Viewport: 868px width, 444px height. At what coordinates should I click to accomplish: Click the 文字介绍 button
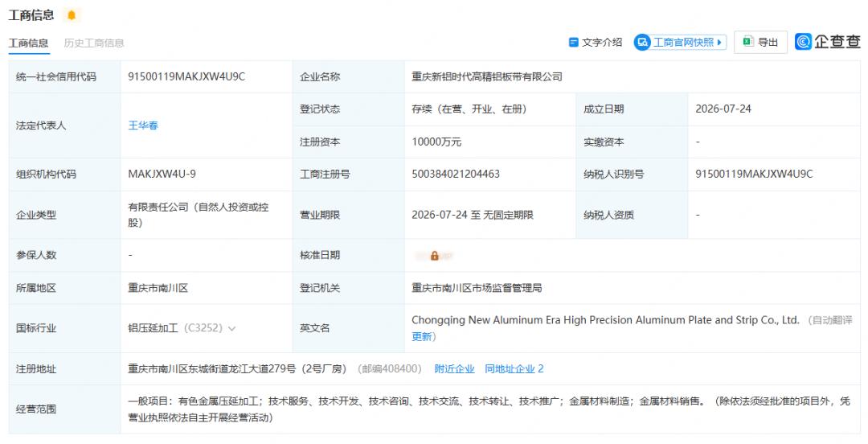596,43
